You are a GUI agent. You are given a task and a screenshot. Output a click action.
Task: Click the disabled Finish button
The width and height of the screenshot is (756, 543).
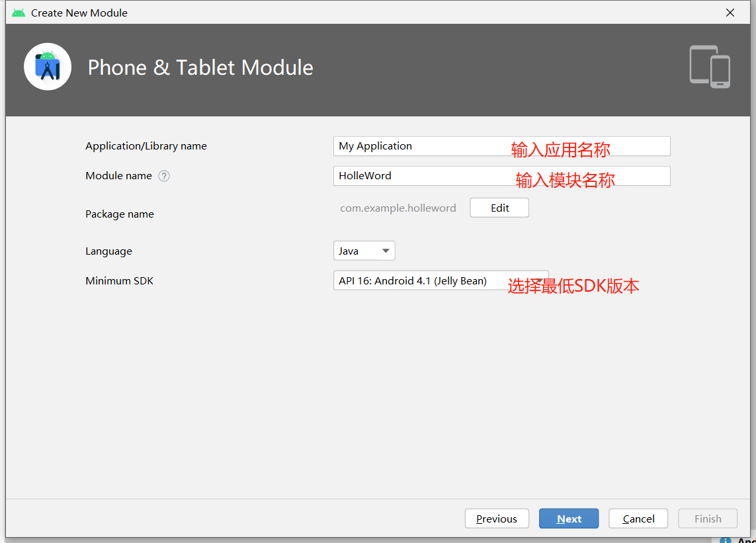(x=708, y=519)
